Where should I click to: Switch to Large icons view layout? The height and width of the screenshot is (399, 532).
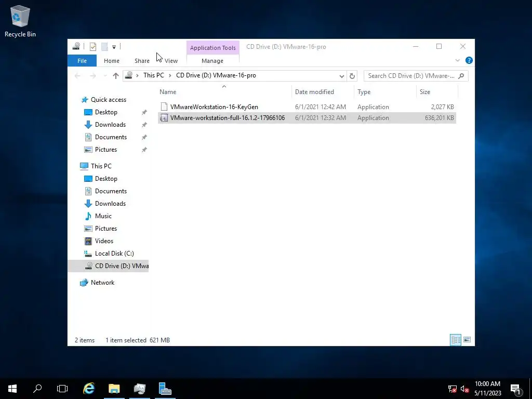point(467,340)
